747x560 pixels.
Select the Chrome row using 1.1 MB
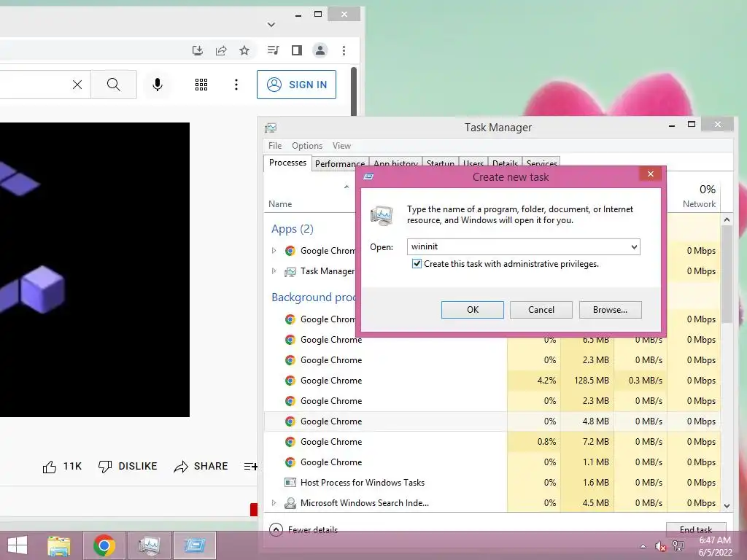point(492,462)
